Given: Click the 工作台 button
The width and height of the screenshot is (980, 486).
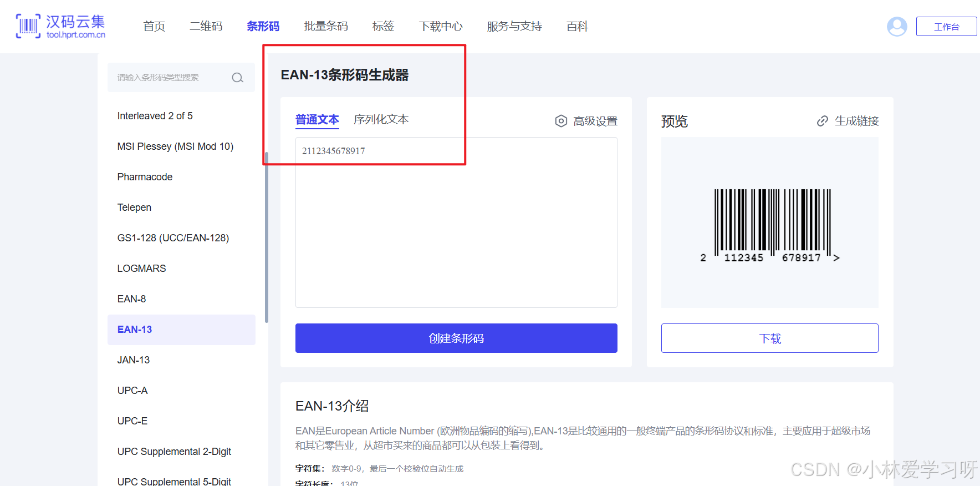Looking at the screenshot, I should [947, 27].
